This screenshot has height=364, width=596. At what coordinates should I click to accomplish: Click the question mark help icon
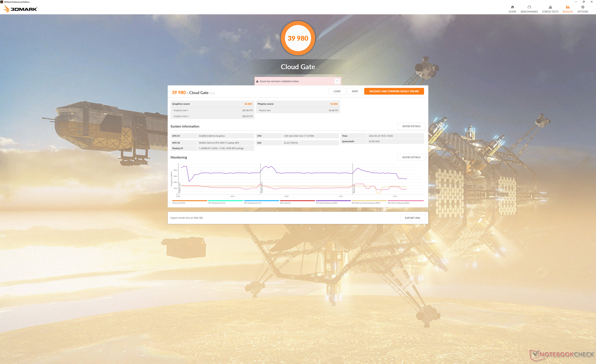[x=337, y=81]
